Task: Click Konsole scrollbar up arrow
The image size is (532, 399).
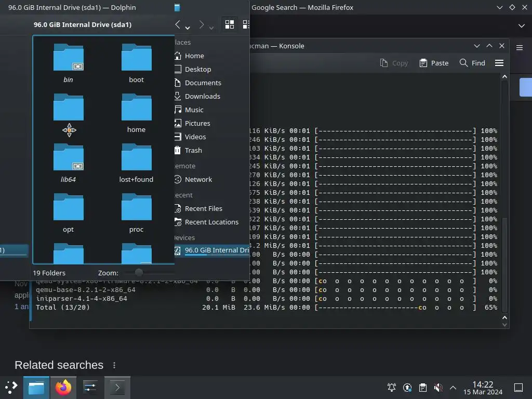Action: tap(504, 77)
